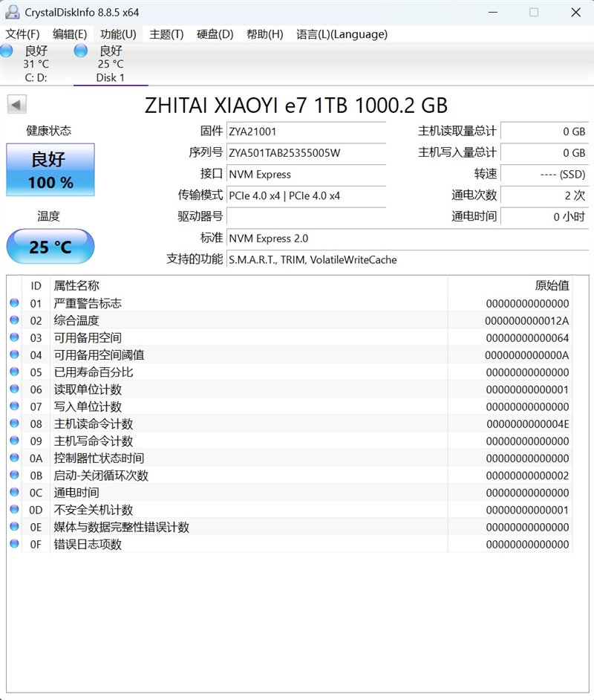594x700 pixels.
Task: Click the 25°C temperature indicator
Action: coord(50,246)
